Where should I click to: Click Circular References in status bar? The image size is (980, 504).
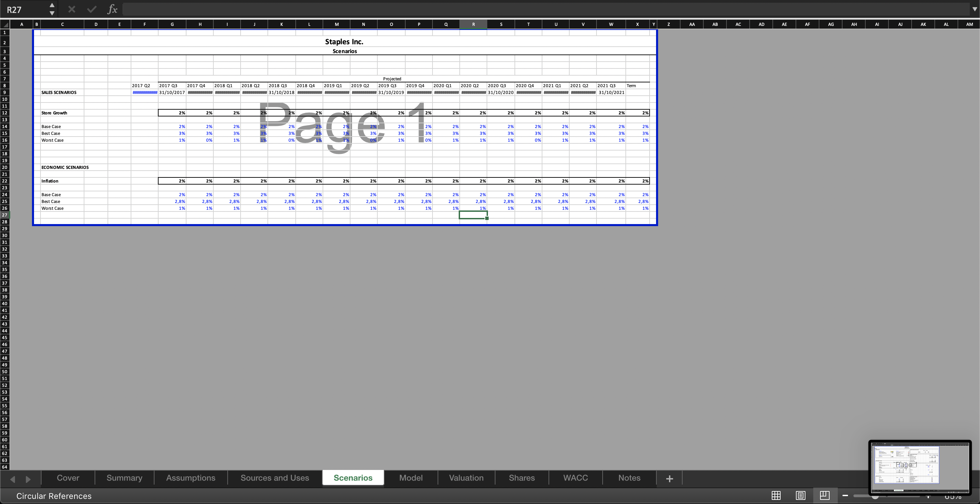(54, 496)
